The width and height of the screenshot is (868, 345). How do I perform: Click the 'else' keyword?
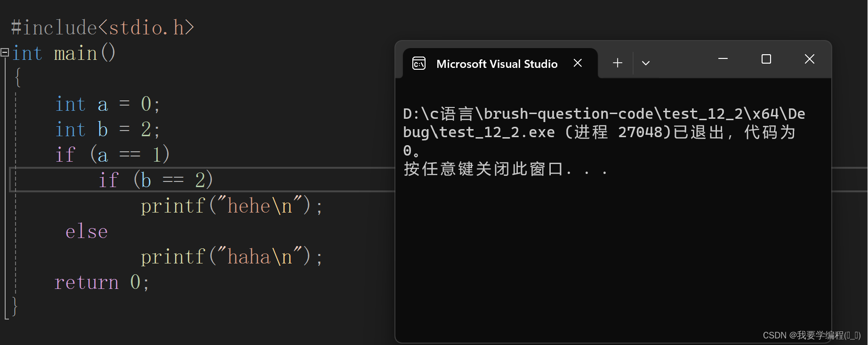87,231
